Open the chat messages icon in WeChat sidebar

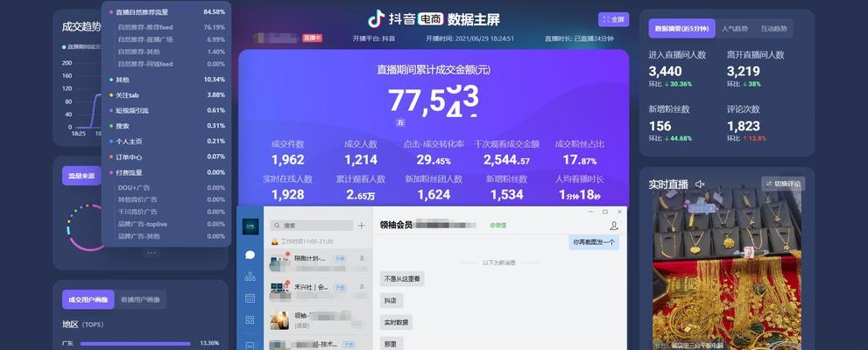[250, 255]
